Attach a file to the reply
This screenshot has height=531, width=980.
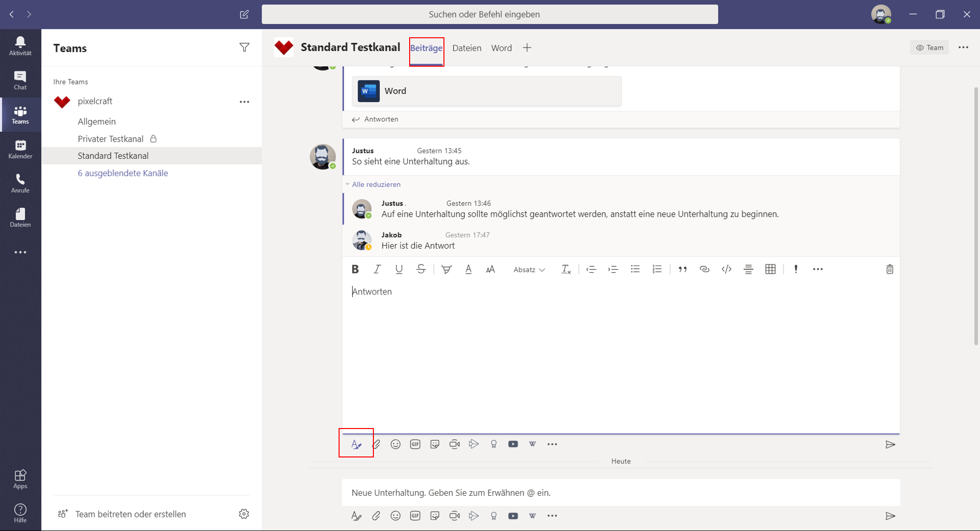click(376, 444)
